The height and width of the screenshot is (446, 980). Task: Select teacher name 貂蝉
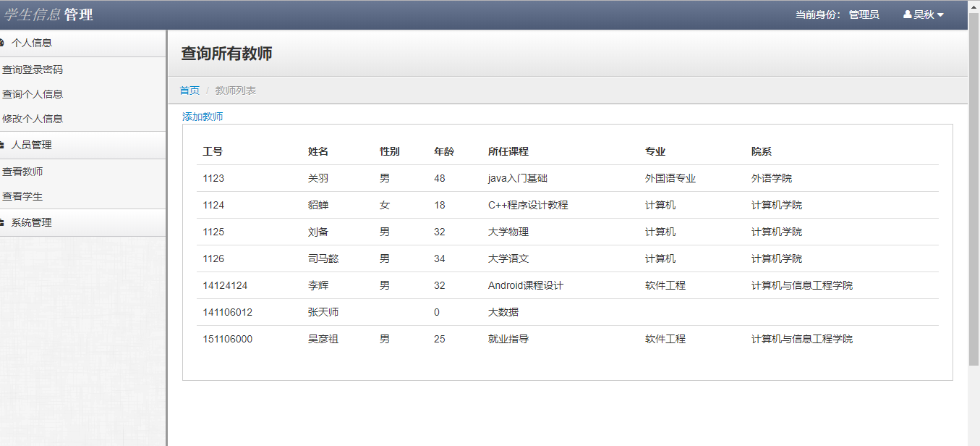point(318,205)
